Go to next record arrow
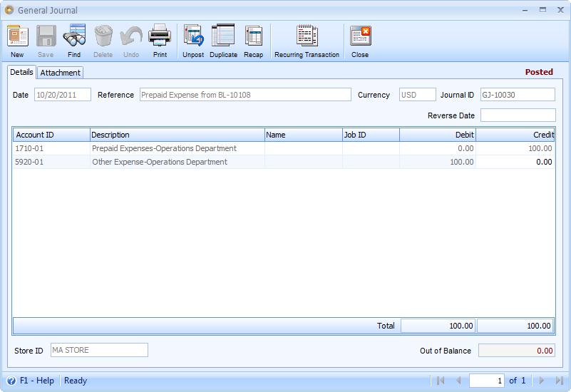The width and height of the screenshot is (571, 392). point(542,381)
